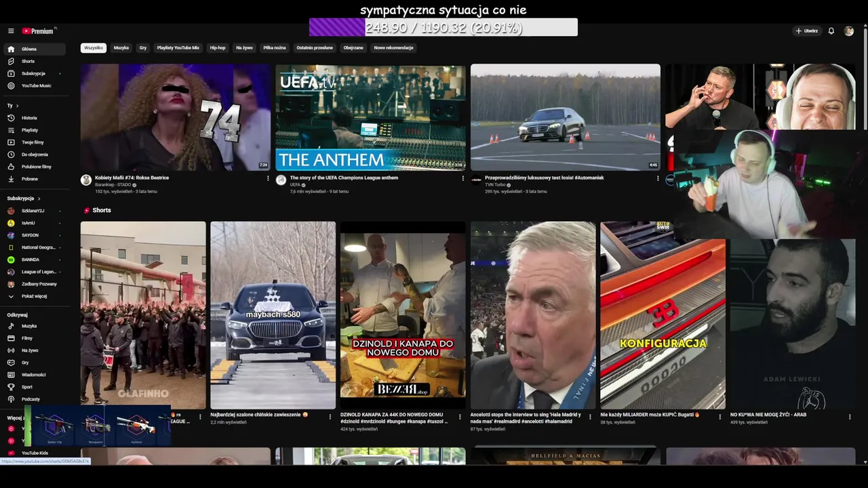The height and width of the screenshot is (488, 868).
Task: Select the Nowe rekomendacje chip
Action: (394, 48)
